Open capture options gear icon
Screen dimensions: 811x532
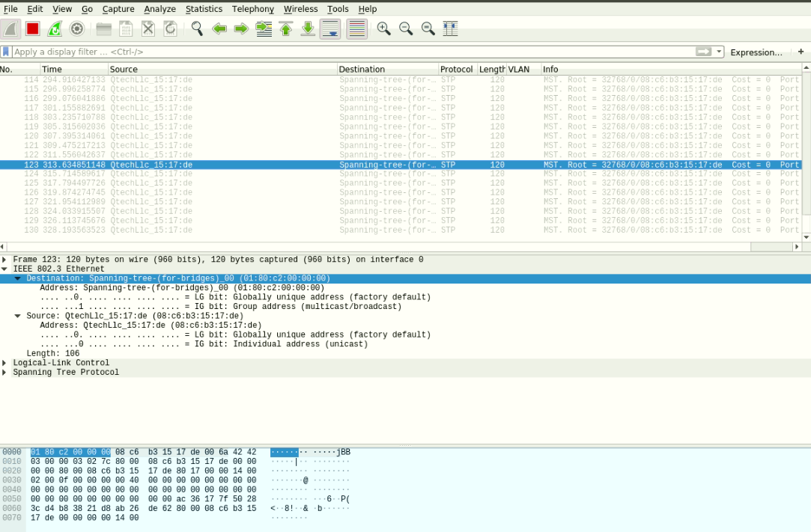(76, 28)
